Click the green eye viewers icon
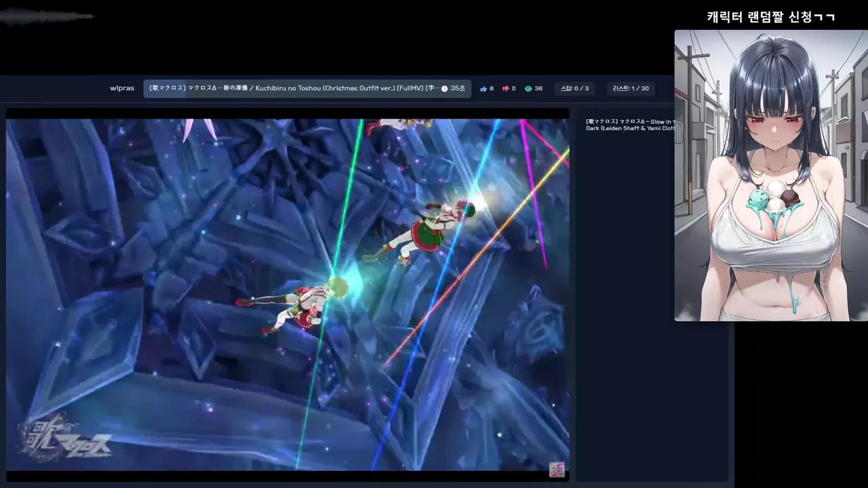This screenshot has height=488, width=868. pos(528,89)
